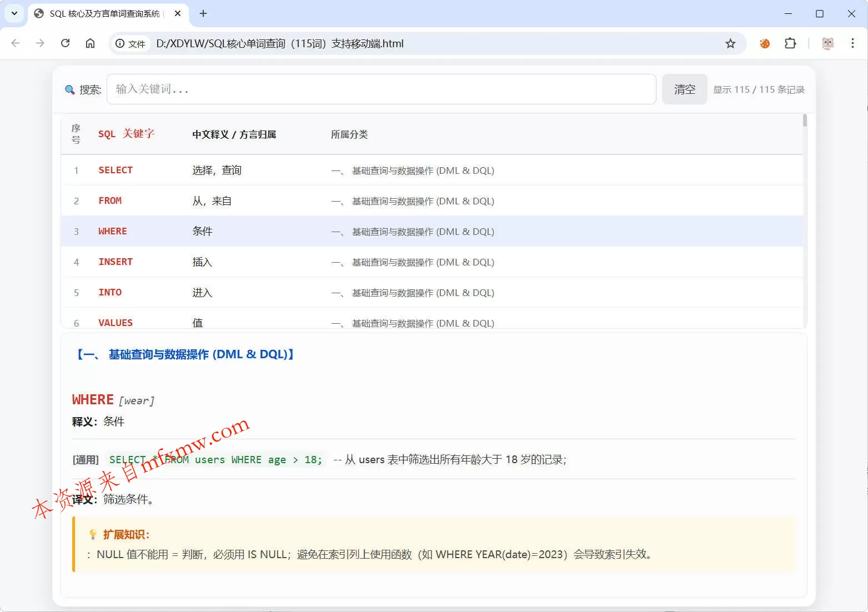Bookmark this page with the star icon
This screenshot has height=612, width=868.
point(730,43)
